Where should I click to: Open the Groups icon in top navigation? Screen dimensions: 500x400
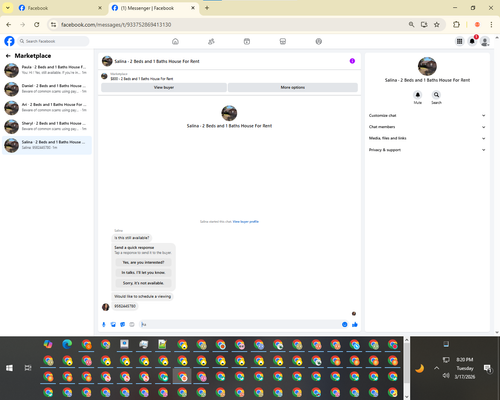coord(319,41)
